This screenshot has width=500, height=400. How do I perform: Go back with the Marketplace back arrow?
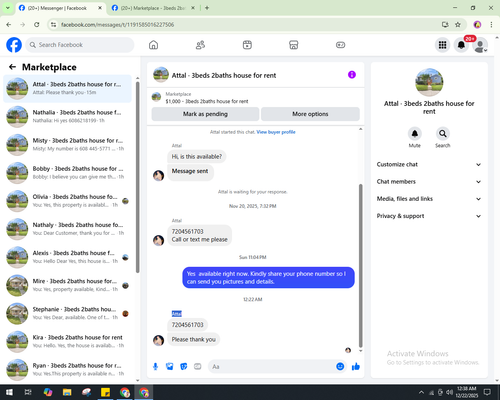pos(12,67)
